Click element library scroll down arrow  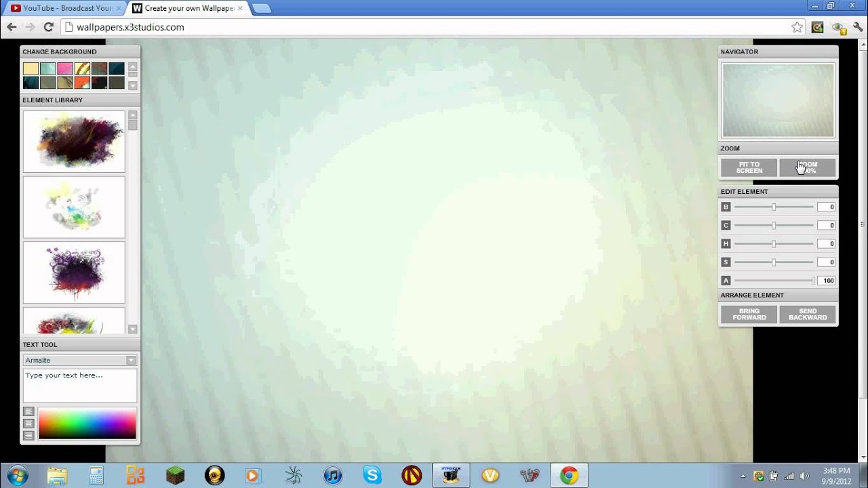133,329
